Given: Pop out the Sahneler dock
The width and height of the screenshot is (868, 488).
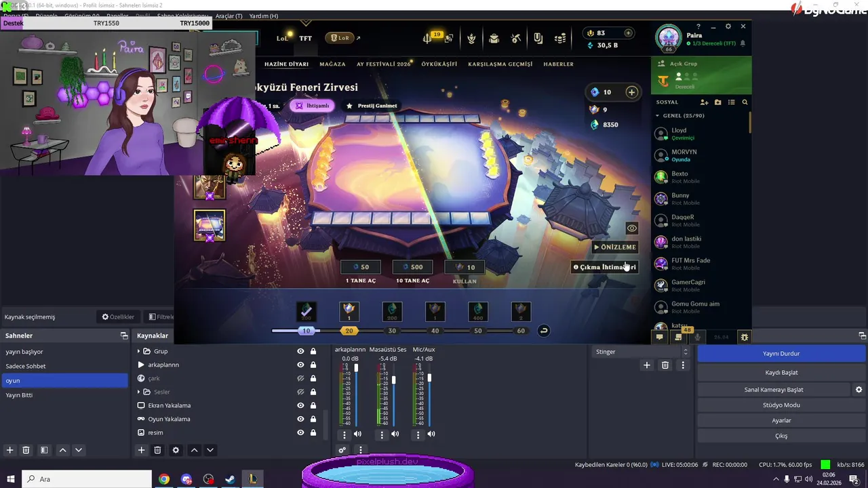Looking at the screenshot, I should [x=124, y=335].
